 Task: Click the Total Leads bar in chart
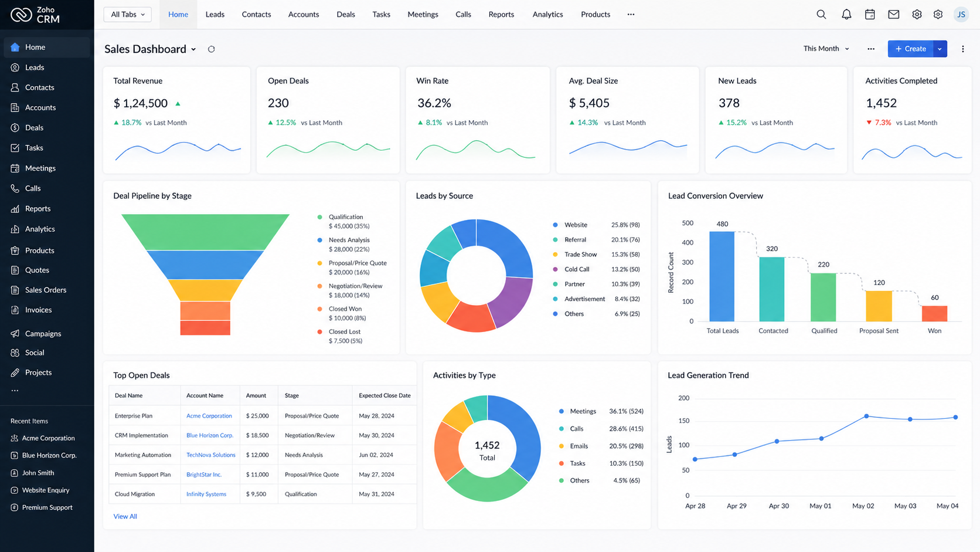click(722, 276)
